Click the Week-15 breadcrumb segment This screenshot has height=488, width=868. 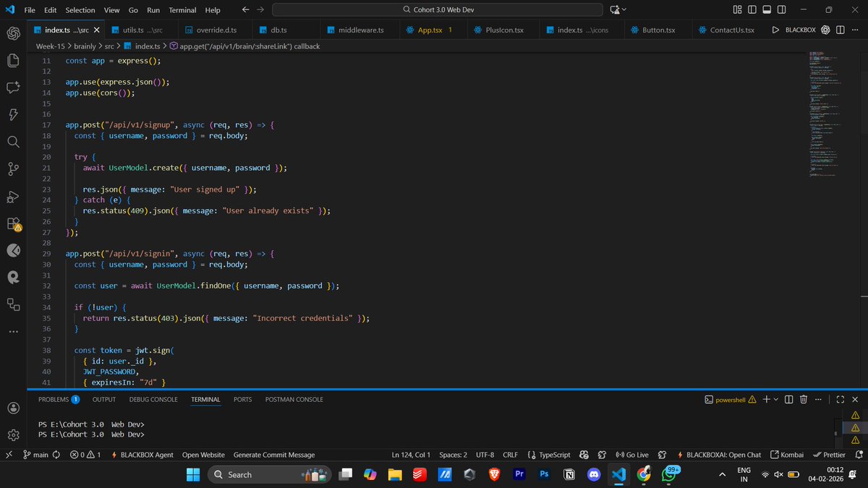(x=51, y=46)
